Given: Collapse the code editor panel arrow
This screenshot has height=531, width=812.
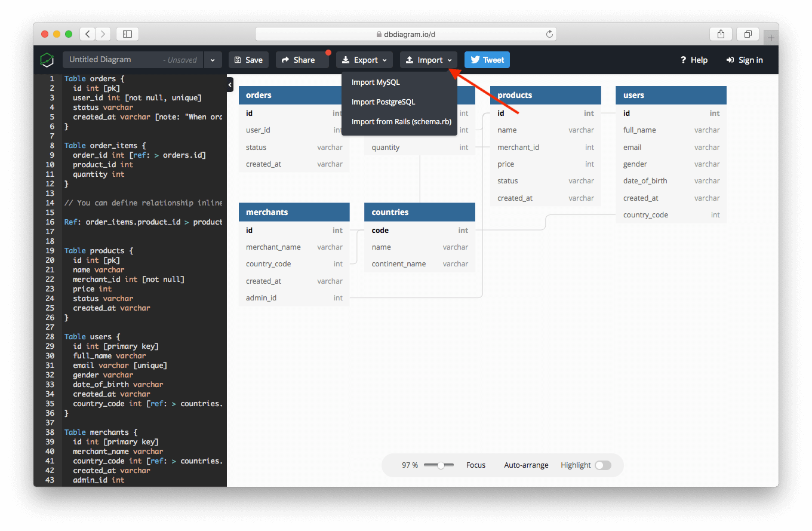Looking at the screenshot, I should pos(230,86).
